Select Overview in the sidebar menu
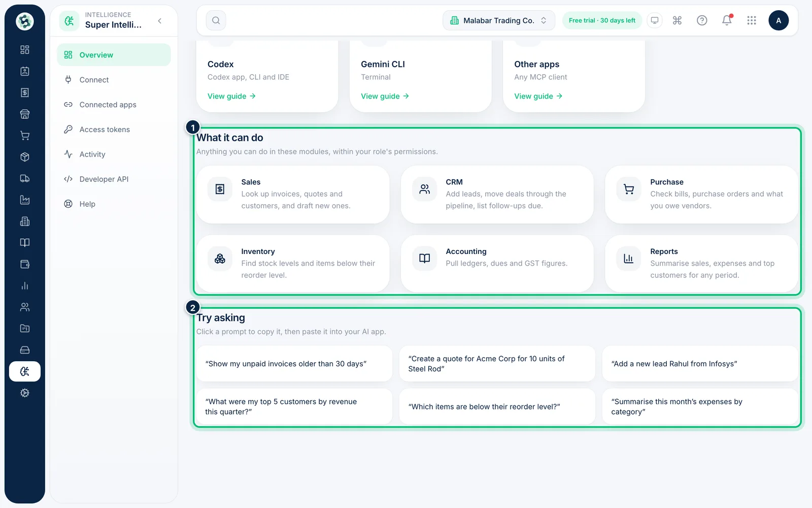 pyautogui.click(x=114, y=55)
